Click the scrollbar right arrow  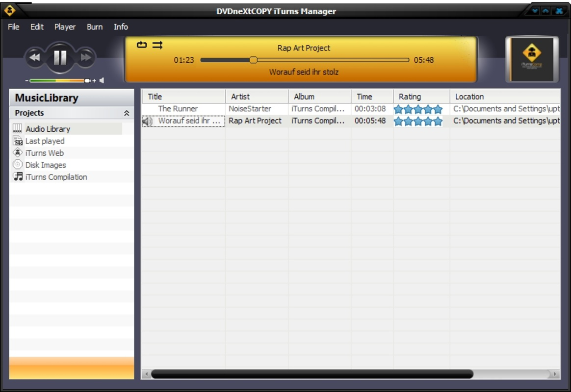555,374
